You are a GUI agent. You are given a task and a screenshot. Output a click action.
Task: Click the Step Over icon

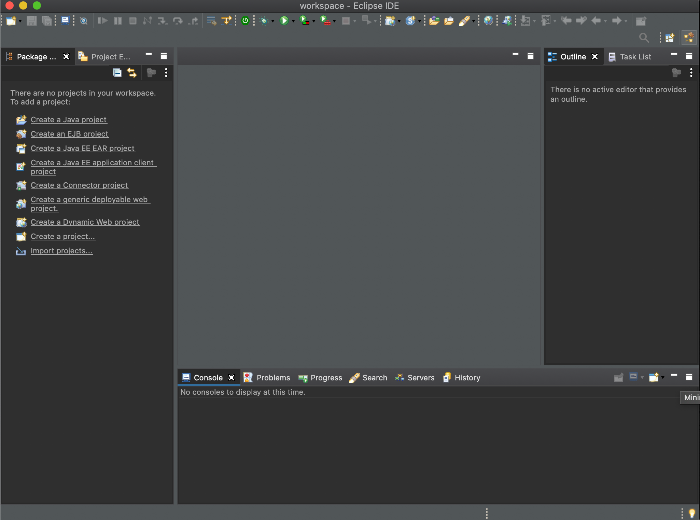178,21
